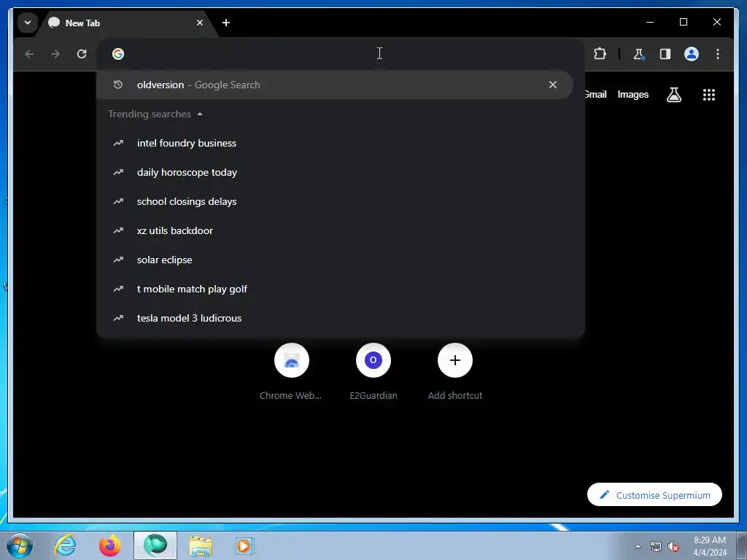Reload the page
The height and width of the screenshot is (560, 747).
click(82, 54)
